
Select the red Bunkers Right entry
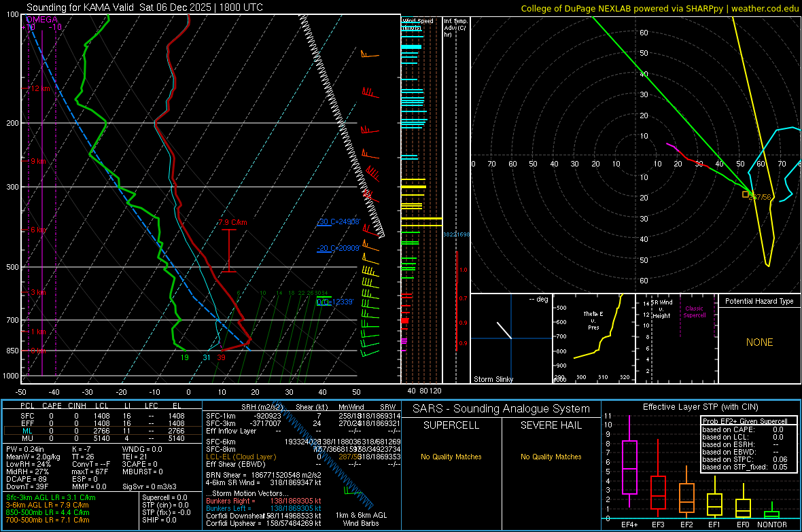click(264, 501)
